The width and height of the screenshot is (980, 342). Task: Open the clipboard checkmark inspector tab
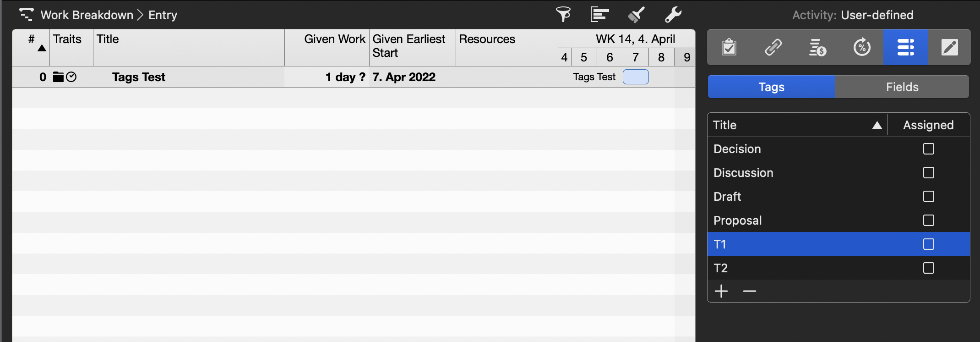click(729, 47)
